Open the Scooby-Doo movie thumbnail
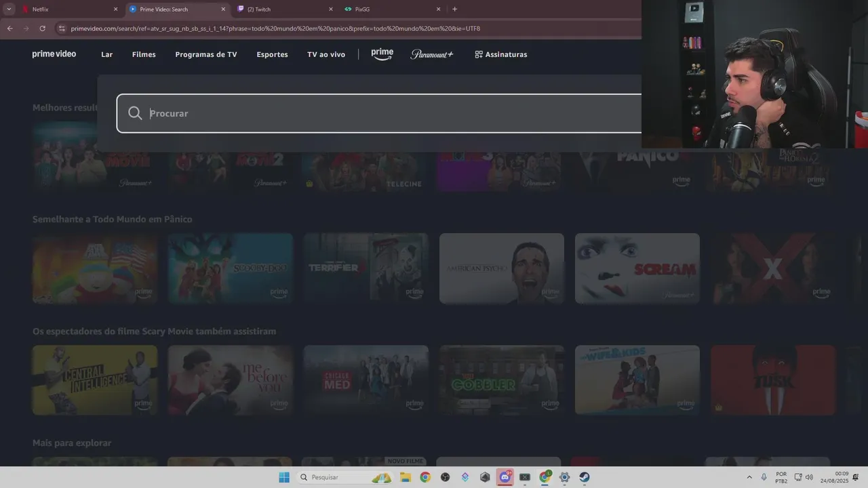This screenshot has height=488, width=868. [231, 268]
